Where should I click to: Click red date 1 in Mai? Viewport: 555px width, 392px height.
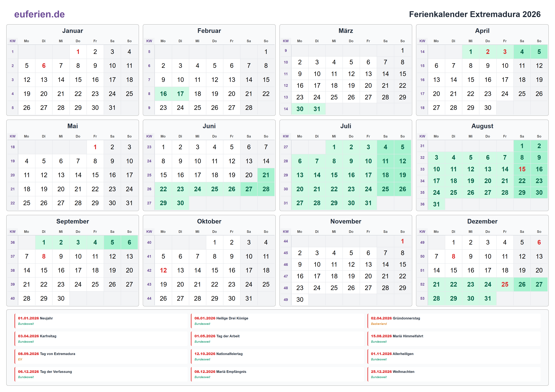tap(95, 147)
